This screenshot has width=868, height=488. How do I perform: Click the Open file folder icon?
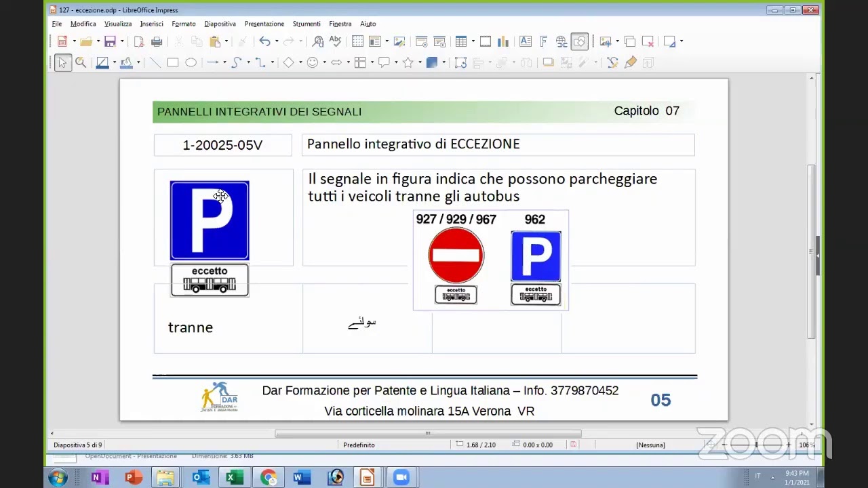coord(86,41)
